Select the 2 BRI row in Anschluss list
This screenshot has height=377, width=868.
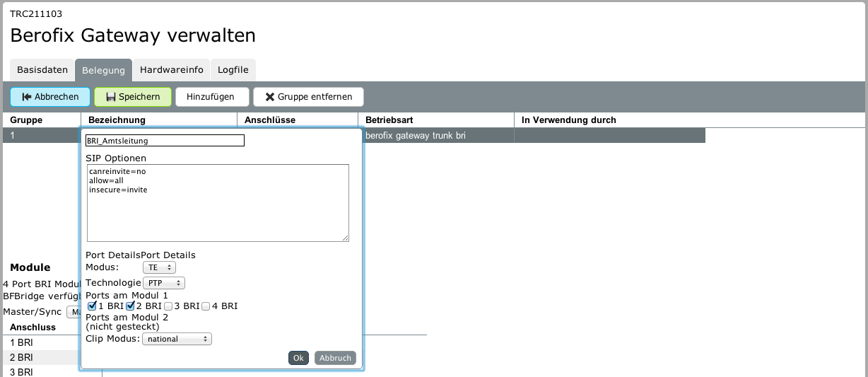[41, 357]
